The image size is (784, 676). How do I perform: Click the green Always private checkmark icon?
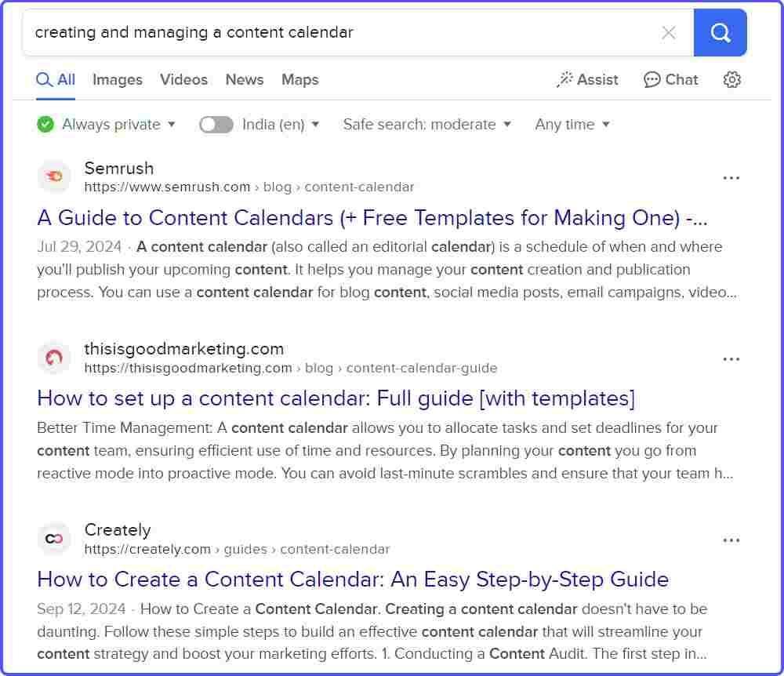[x=45, y=124]
